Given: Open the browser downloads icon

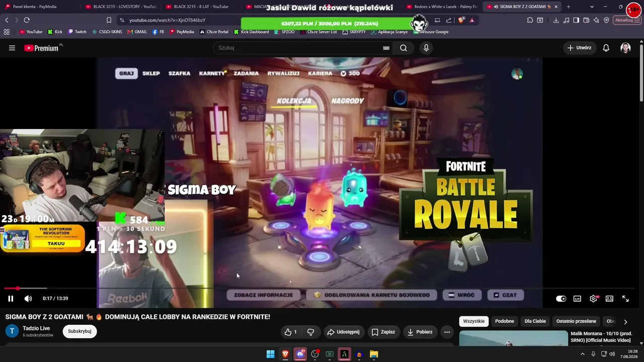Looking at the screenshot, I should (556, 20).
